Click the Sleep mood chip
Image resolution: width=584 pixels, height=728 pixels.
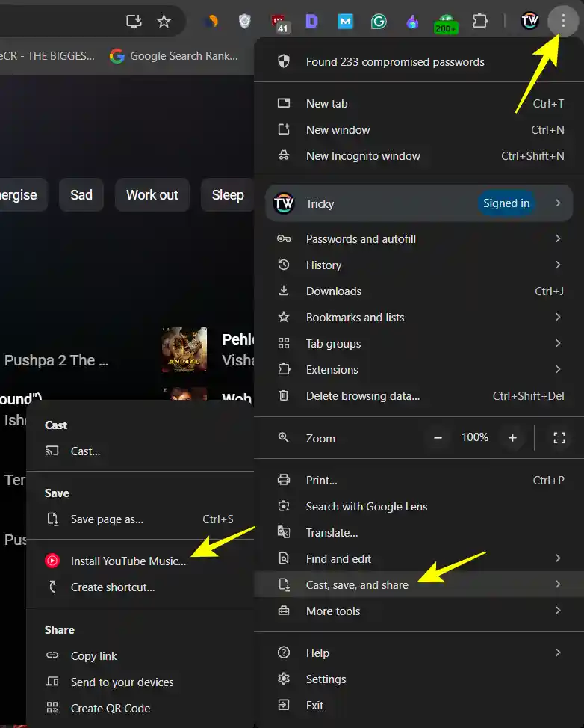click(x=227, y=194)
